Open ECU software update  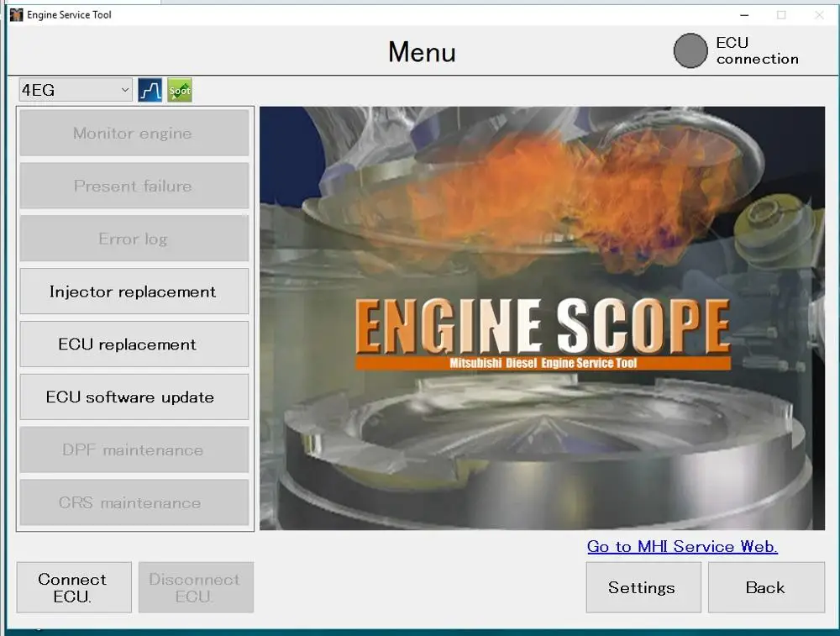(x=134, y=397)
